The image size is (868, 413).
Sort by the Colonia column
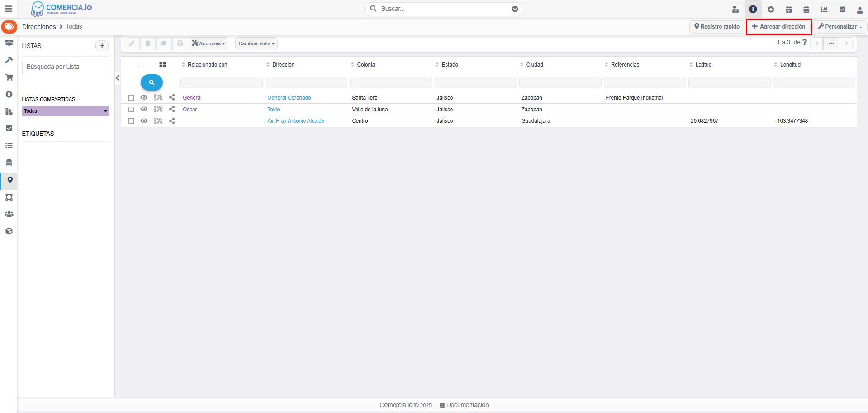(365, 65)
